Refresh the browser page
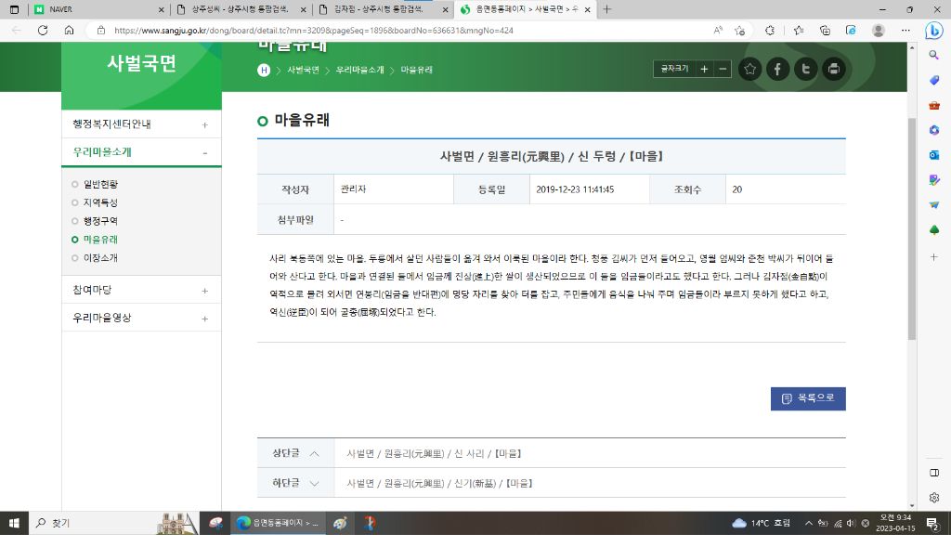951x560 pixels. coord(43,31)
